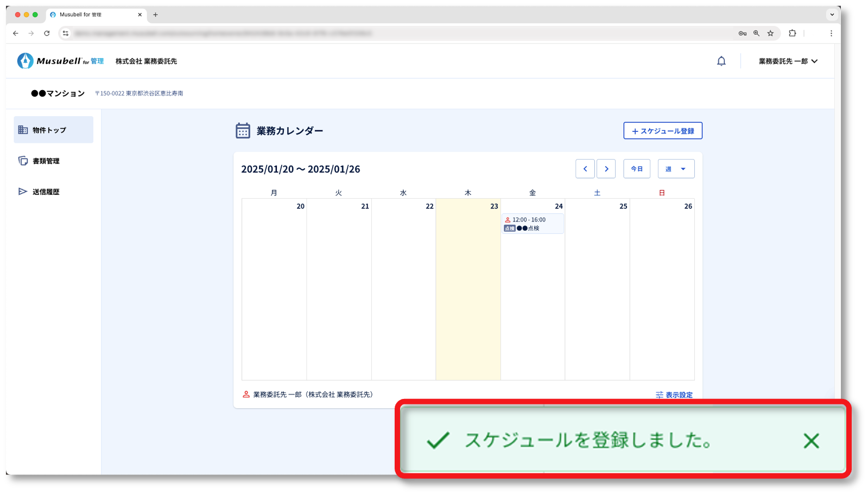Click the スケジュール登録 button
This screenshot has width=868, height=495.
[662, 131]
